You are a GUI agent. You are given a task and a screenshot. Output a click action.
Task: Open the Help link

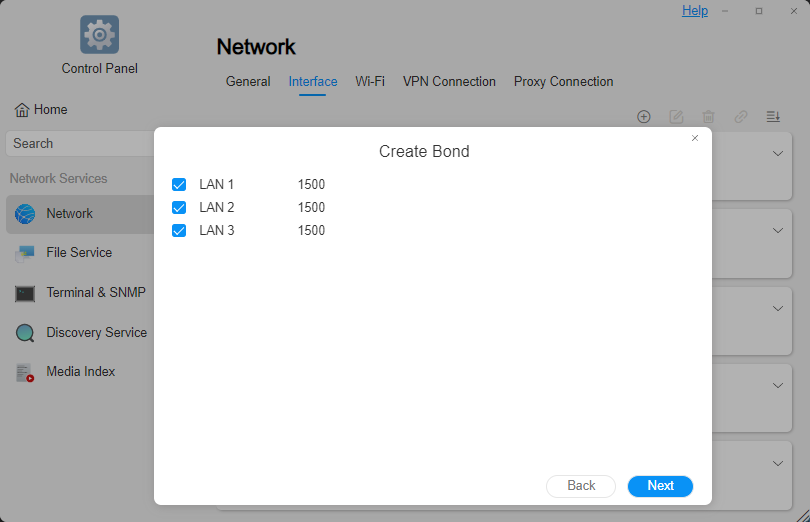[x=695, y=11]
